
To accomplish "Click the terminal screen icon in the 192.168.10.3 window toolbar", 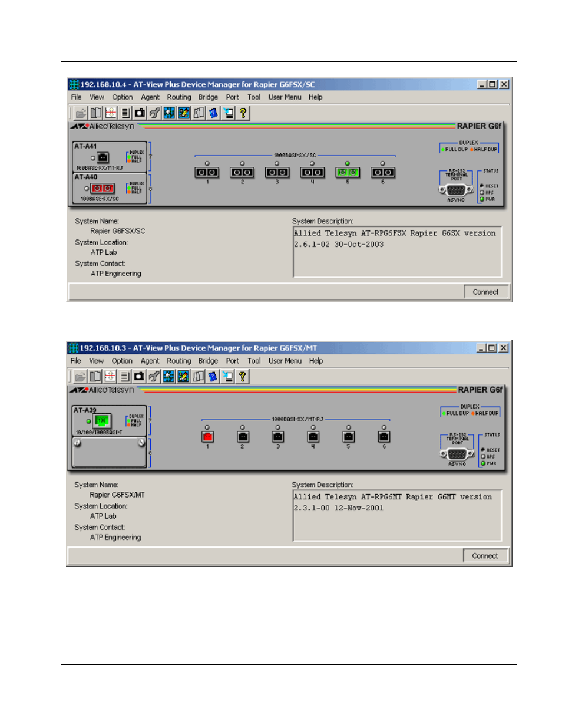I will (227, 376).
